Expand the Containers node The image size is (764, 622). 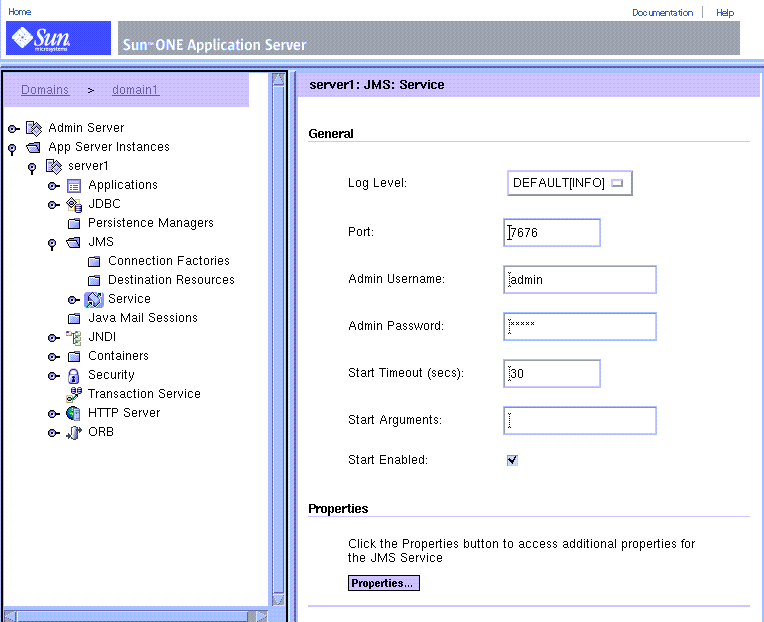(54, 357)
